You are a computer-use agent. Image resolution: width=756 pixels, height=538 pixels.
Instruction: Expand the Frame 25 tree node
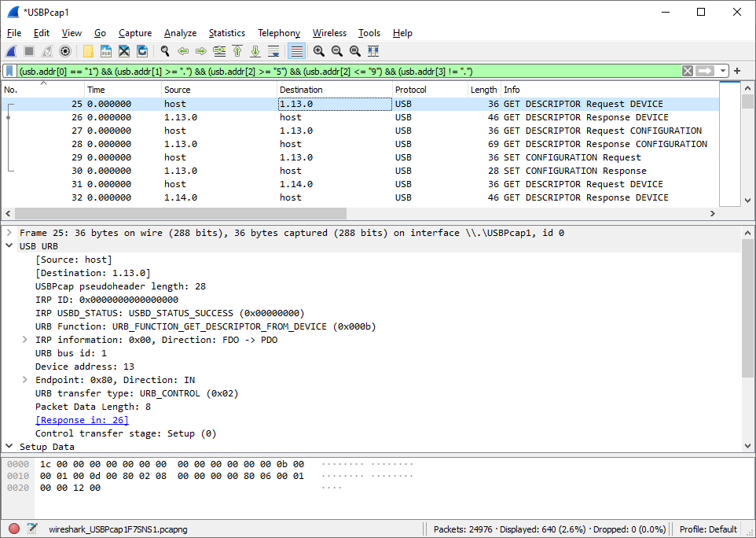tap(9, 233)
